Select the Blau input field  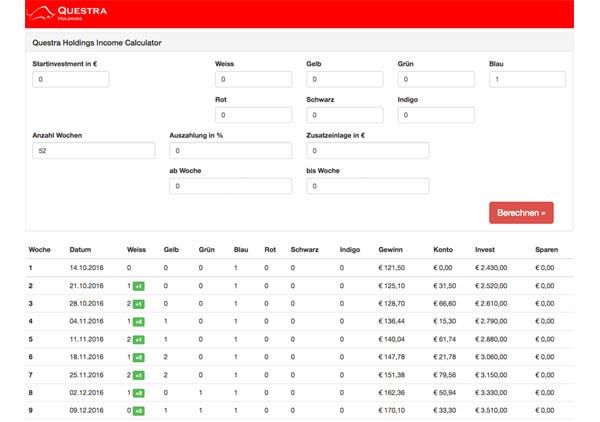[x=527, y=79]
